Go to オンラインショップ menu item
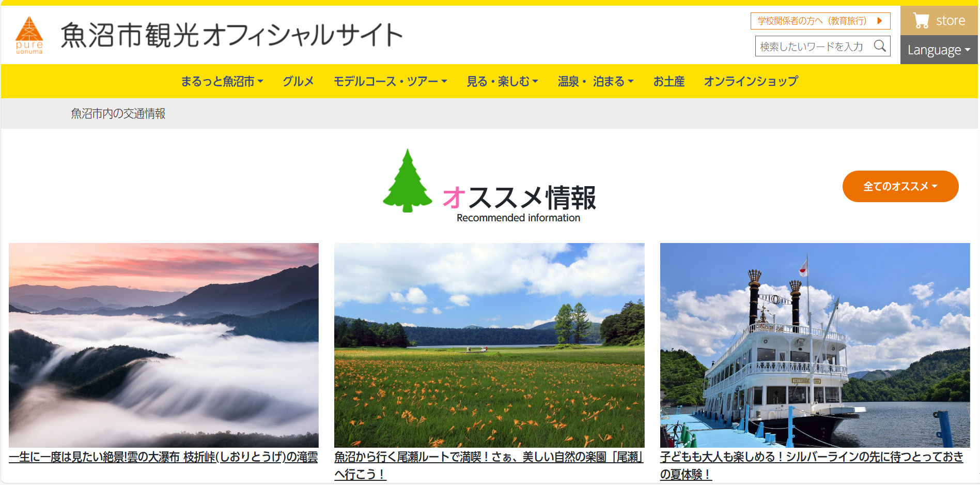Image resolution: width=980 pixels, height=485 pixels. tap(751, 82)
